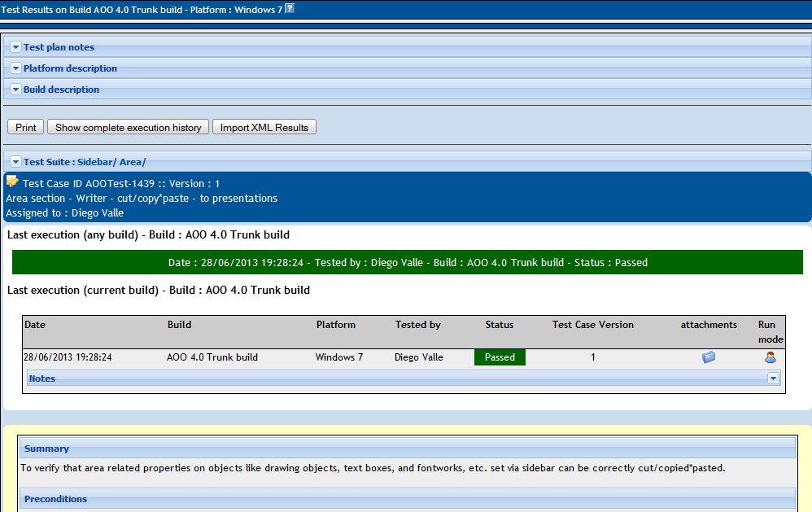Expand the Test plan notes section
812x512 pixels.
15,47
